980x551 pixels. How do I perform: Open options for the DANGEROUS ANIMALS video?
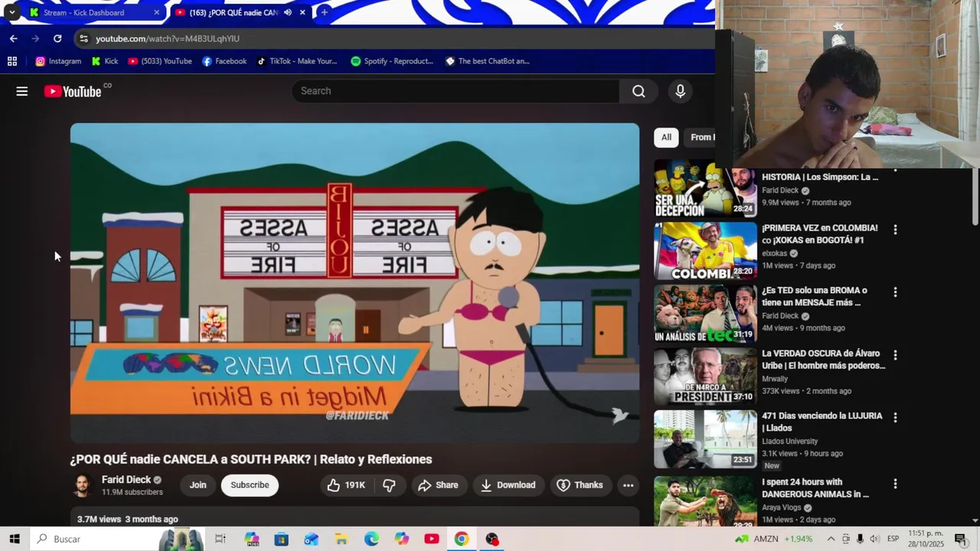(x=895, y=484)
